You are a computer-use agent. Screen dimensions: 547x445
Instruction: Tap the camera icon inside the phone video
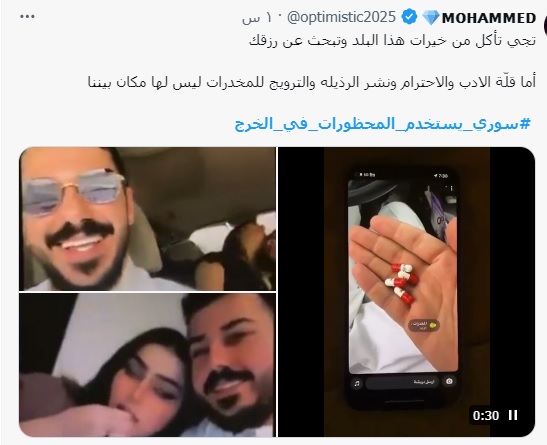point(449,382)
